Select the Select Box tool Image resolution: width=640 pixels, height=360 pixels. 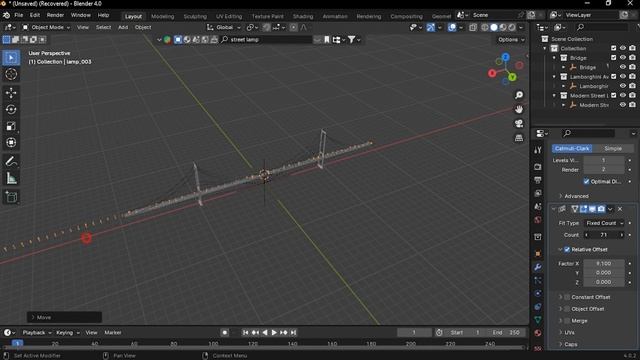coord(11,58)
